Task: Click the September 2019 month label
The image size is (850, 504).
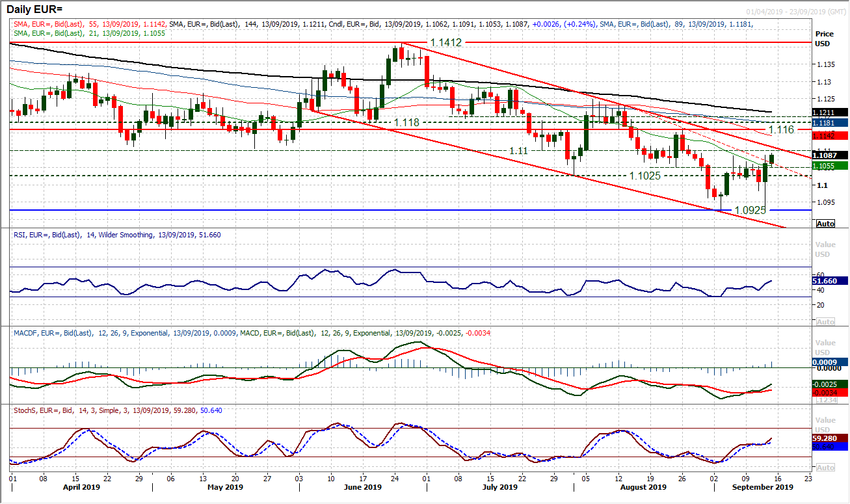Action: click(762, 486)
